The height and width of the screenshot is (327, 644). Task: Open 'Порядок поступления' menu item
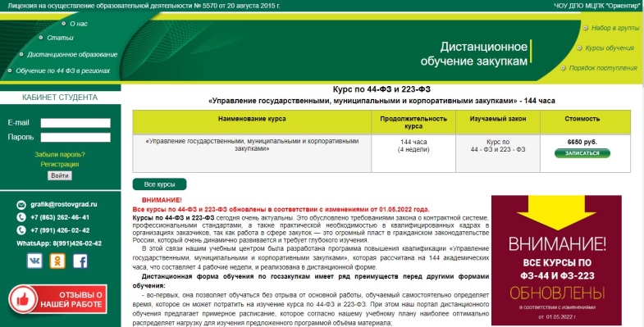coord(603,68)
